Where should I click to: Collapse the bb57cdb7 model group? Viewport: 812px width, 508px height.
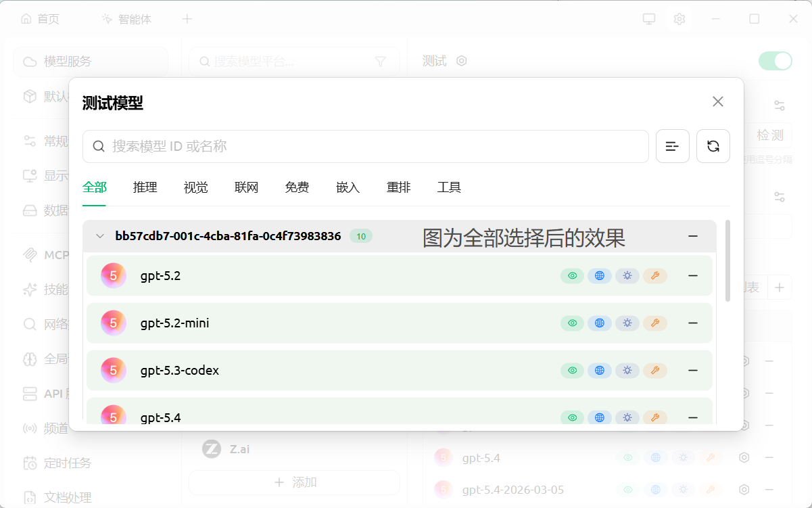(x=100, y=236)
